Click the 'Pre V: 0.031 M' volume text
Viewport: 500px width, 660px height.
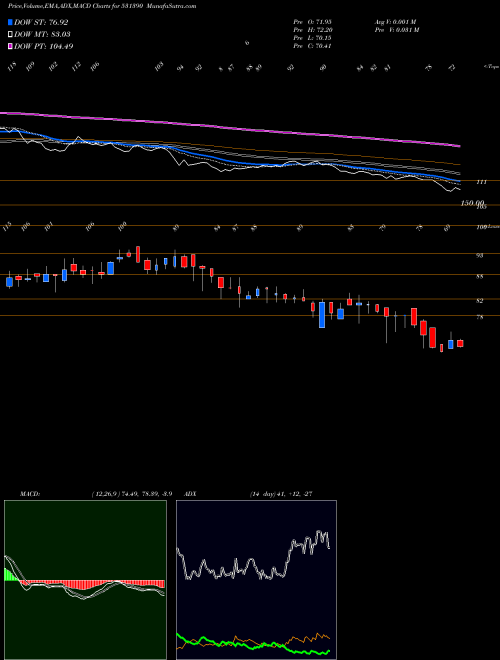pyautogui.click(x=396, y=30)
